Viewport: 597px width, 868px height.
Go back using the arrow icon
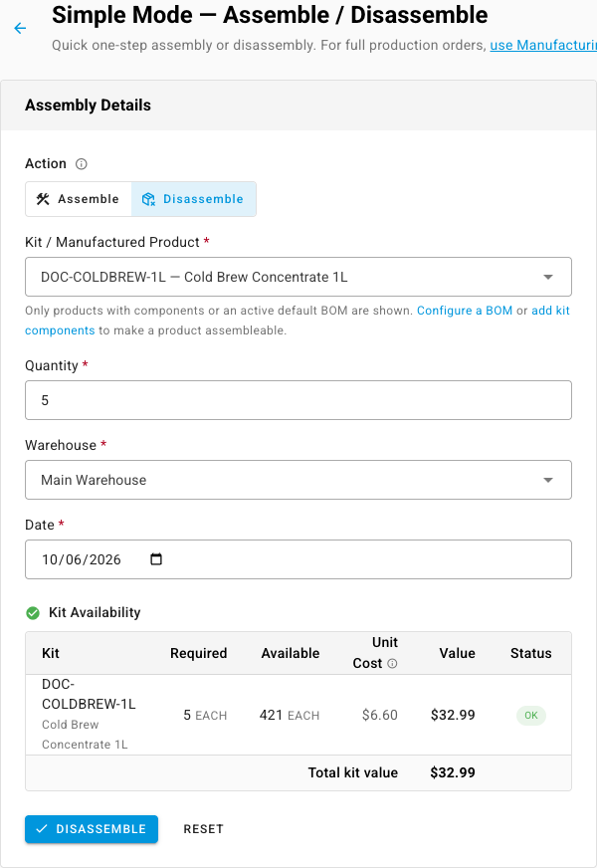20,28
